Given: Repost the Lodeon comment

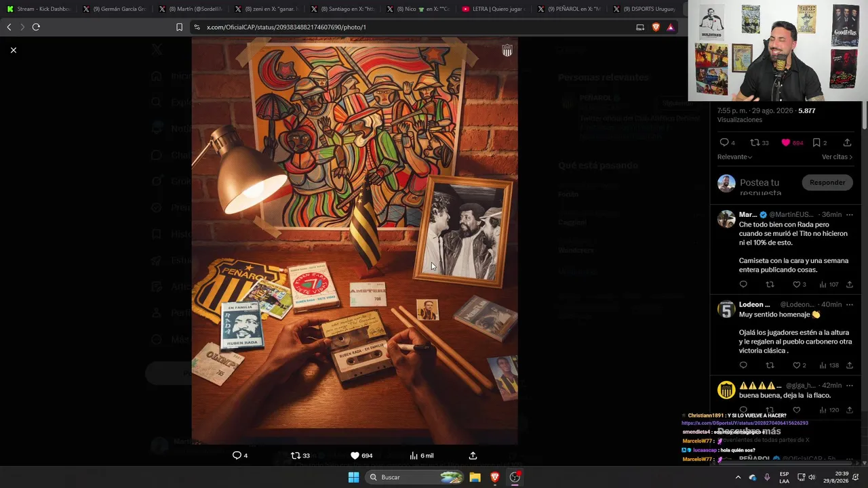Looking at the screenshot, I should point(770,365).
